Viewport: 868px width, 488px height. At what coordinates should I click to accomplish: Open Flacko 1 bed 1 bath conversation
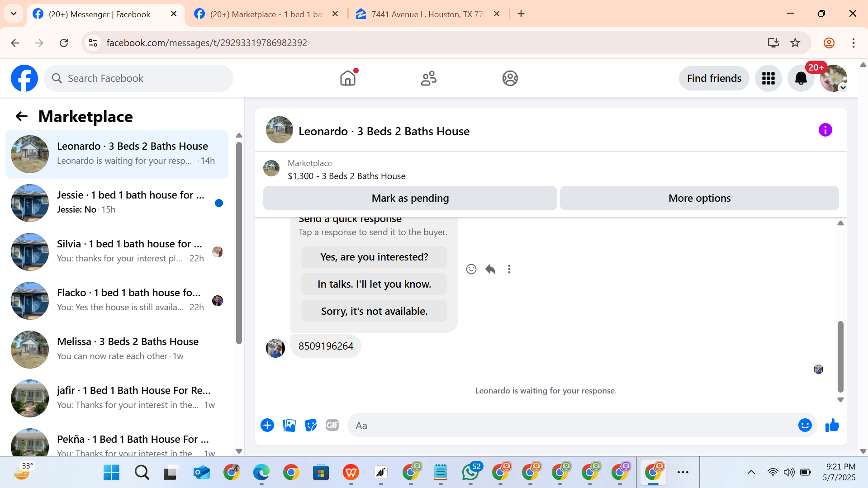117,300
